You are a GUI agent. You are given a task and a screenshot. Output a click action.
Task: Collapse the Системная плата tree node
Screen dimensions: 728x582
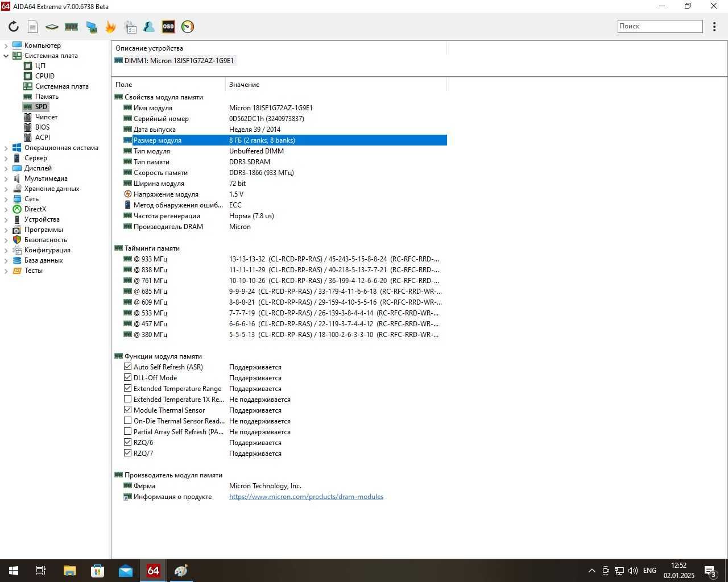coord(6,56)
